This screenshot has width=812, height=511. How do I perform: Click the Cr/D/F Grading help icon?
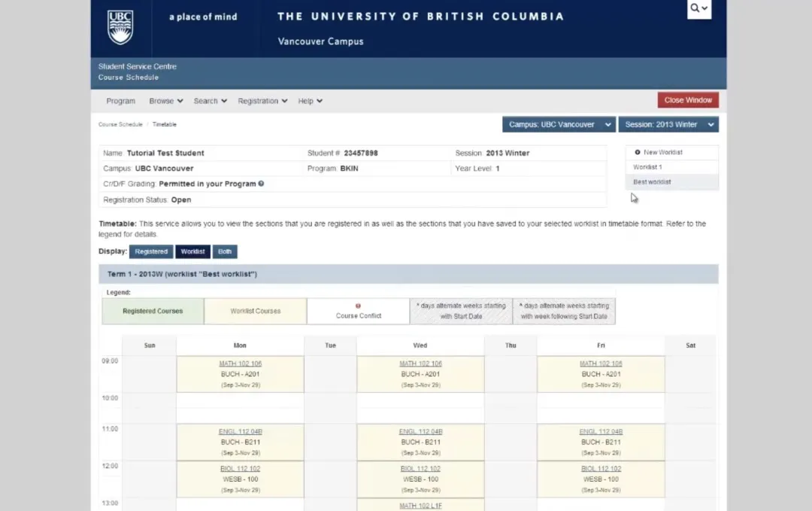[x=261, y=184]
